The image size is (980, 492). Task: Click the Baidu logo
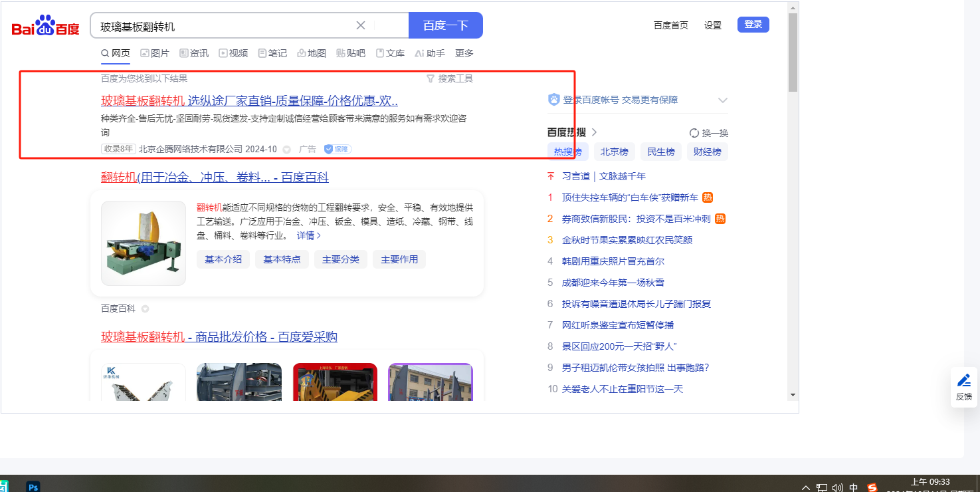pos(45,26)
